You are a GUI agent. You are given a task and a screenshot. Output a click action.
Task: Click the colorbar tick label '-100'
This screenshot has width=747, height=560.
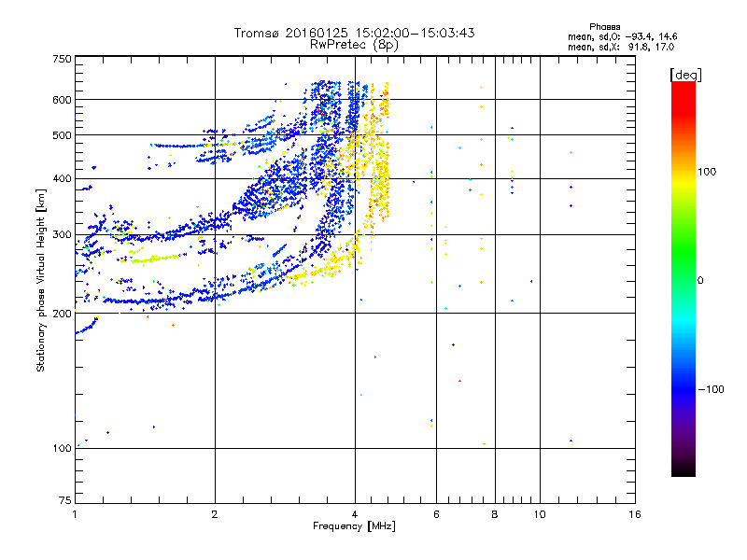click(711, 389)
